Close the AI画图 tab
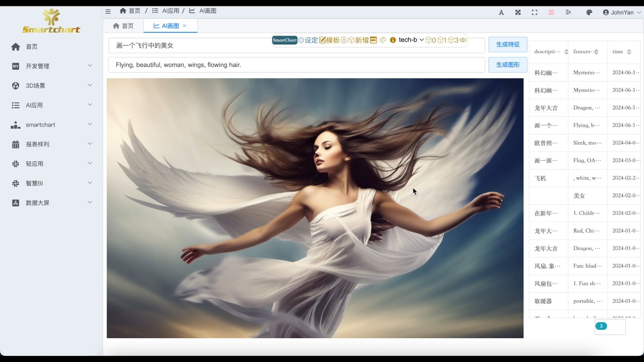The height and width of the screenshot is (362, 644). [x=184, y=25]
